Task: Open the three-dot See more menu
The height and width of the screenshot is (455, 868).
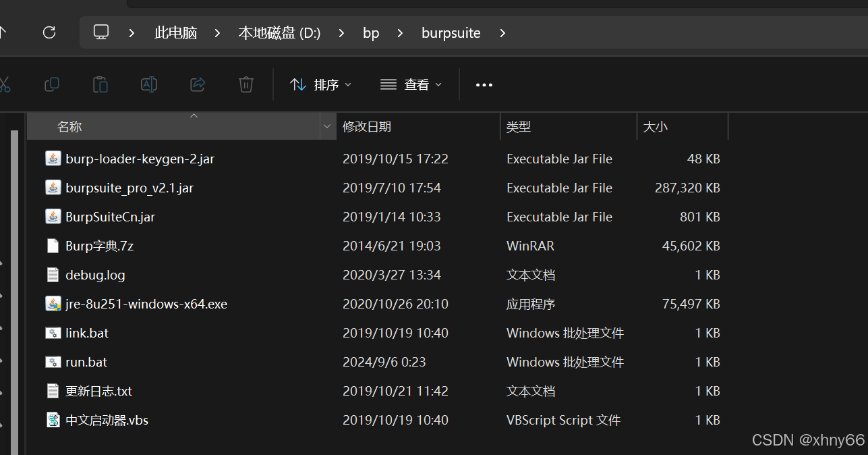Action: (484, 85)
